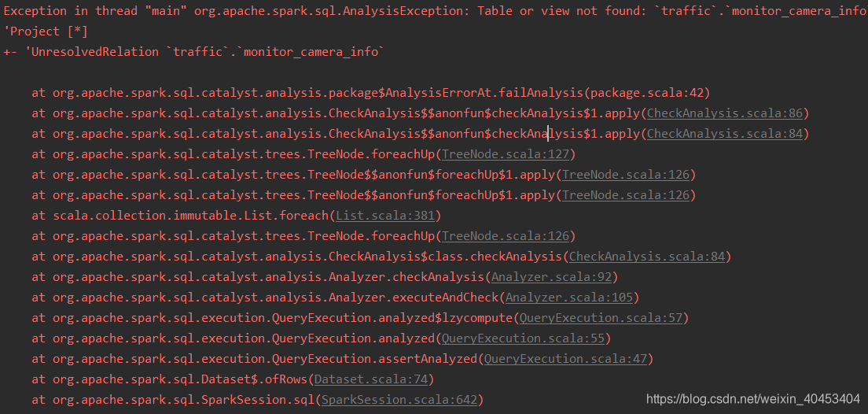
Task: Click CheckAnalysis$class.checkAnalysis method text
Action: [446, 257]
